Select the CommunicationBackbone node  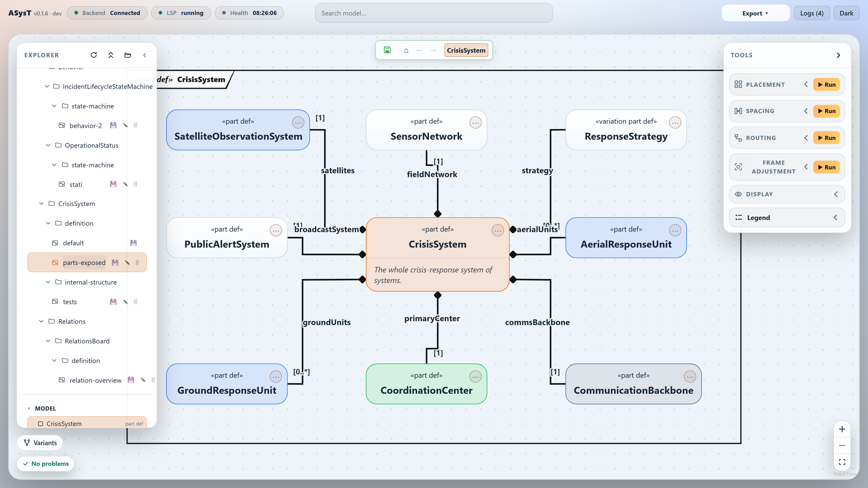coord(633,384)
